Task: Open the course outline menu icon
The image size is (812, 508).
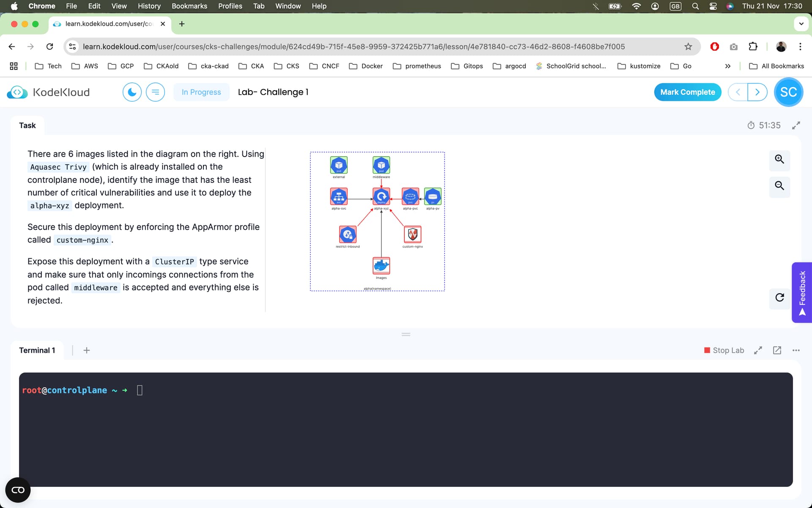Action: tap(155, 92)
